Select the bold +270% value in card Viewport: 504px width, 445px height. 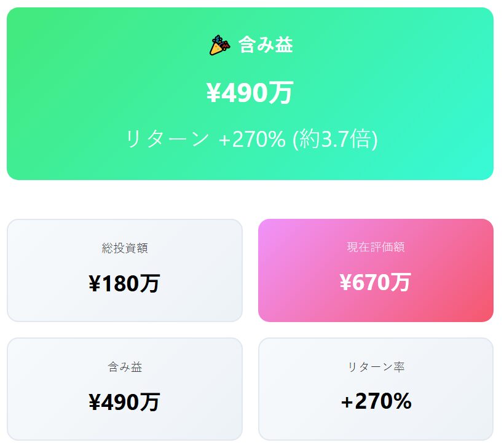pos(376,401)
